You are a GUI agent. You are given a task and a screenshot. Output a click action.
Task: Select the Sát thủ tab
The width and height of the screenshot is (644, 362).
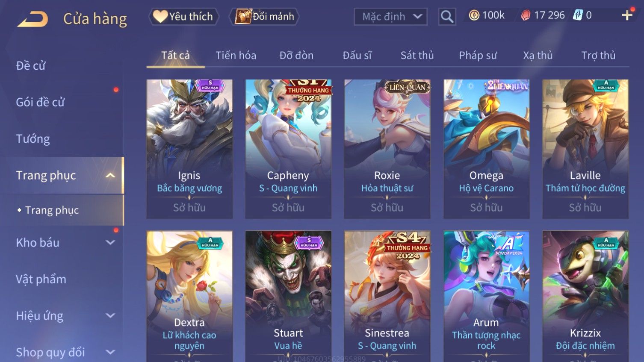(x=417, y=56)
